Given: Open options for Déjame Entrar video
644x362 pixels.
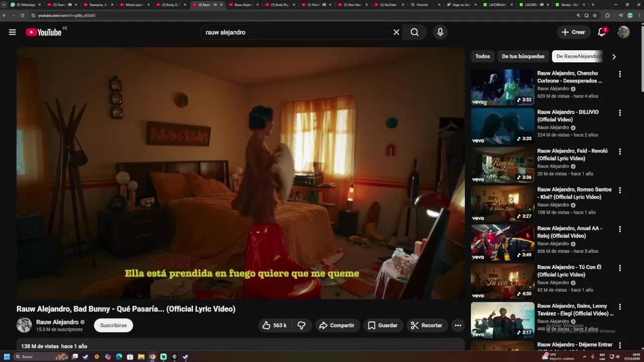Looking at the screenshot, I should click(x=620, y=345).
